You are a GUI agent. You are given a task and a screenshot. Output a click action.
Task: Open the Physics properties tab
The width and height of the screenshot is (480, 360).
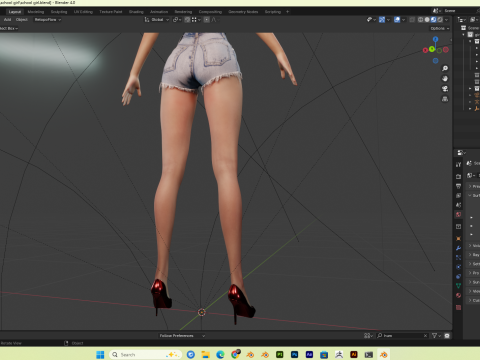[458, 267]
